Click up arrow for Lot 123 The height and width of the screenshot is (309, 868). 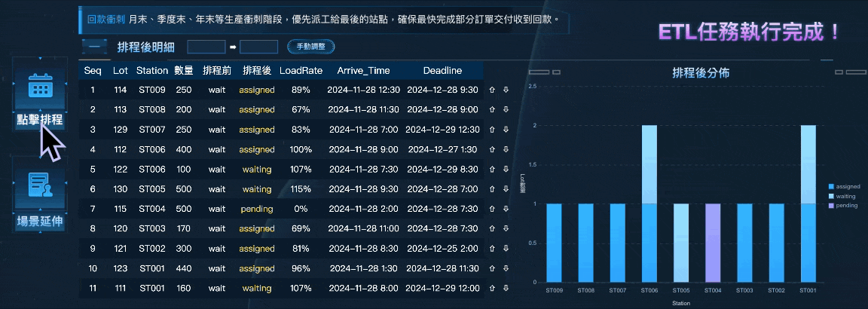pyautogui.click(x=492, y=268)
